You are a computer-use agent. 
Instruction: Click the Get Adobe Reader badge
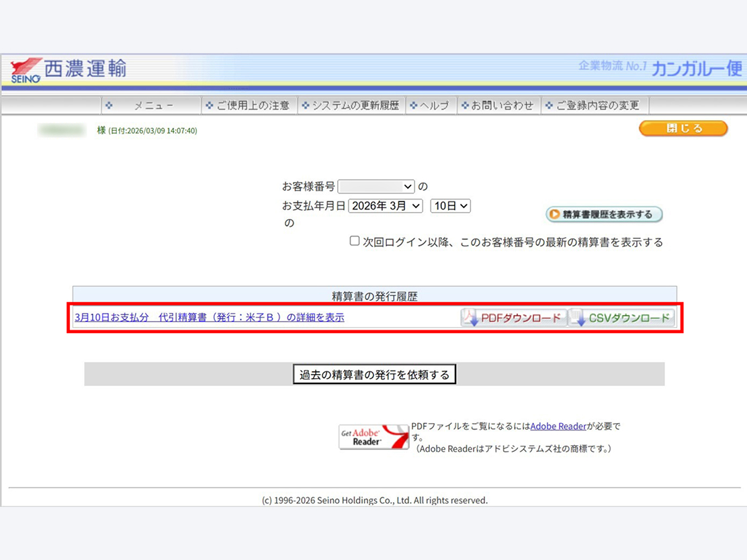(x=374, y=436)
